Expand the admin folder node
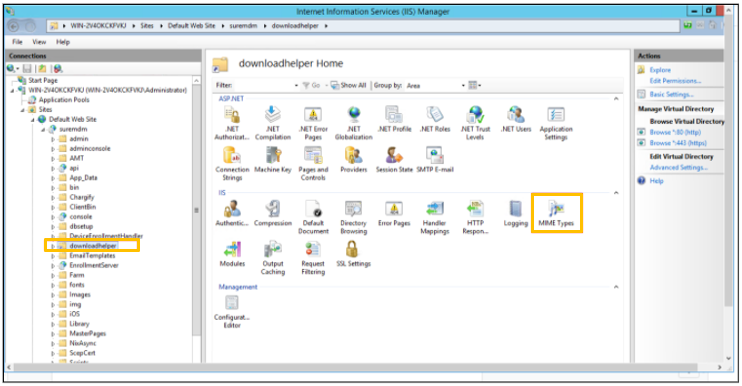Viewport: 742px width, 386px height. click(x=53, y=139)
